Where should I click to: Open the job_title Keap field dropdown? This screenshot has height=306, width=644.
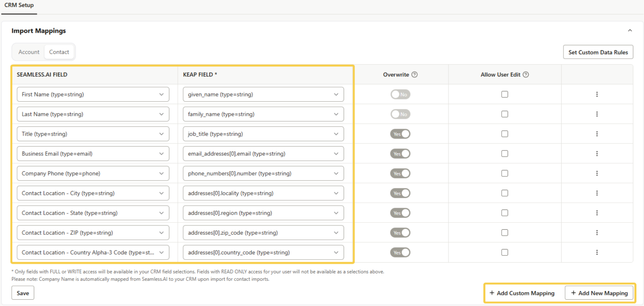pyautogui.click(x=264, y=134)
